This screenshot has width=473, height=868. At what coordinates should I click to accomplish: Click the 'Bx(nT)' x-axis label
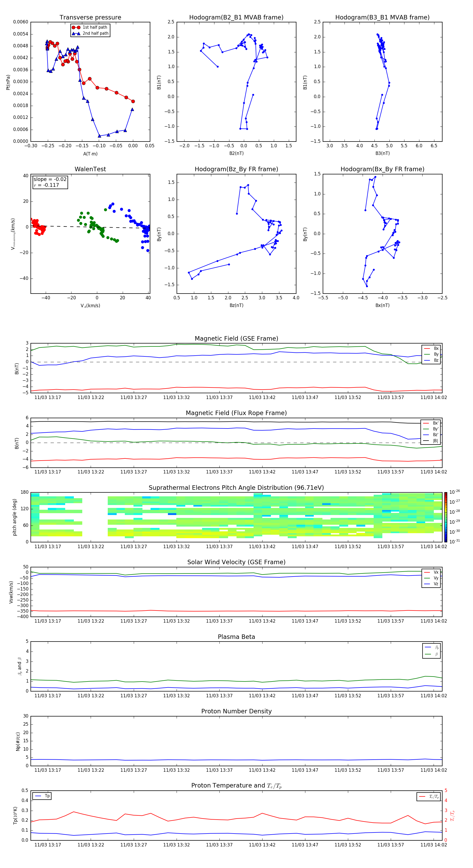382,305
